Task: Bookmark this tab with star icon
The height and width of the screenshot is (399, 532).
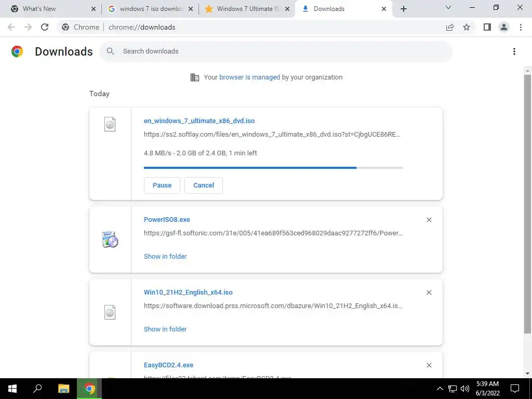Action: click(467, 27)
